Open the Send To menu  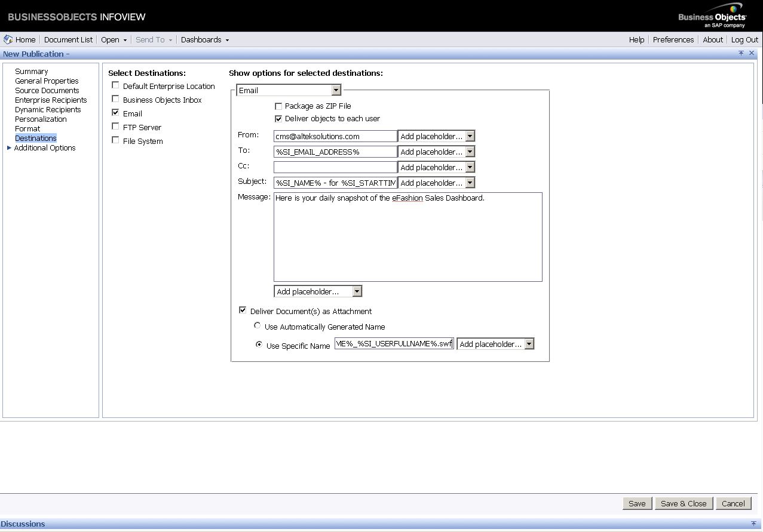pyautogui.click(x=154, y=39)
